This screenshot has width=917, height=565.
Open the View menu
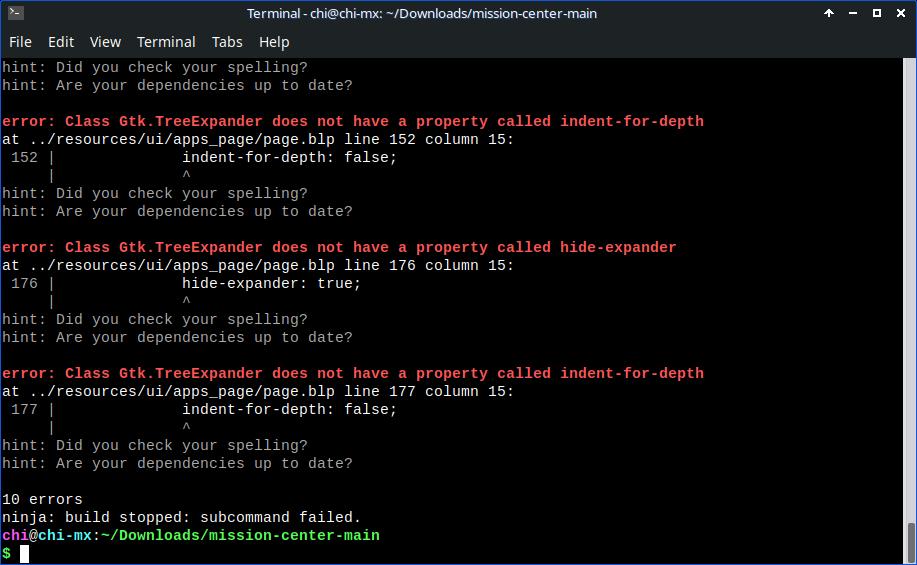105,42
